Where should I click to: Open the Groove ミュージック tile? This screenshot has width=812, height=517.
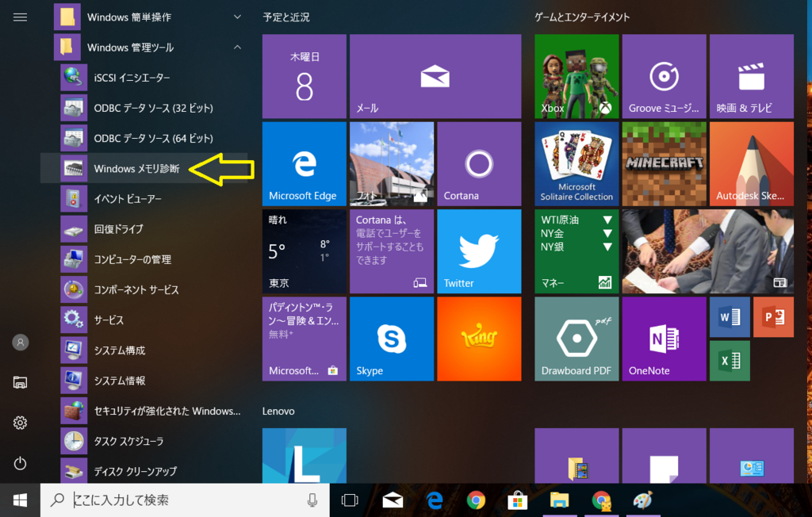(x=664, y=76)
